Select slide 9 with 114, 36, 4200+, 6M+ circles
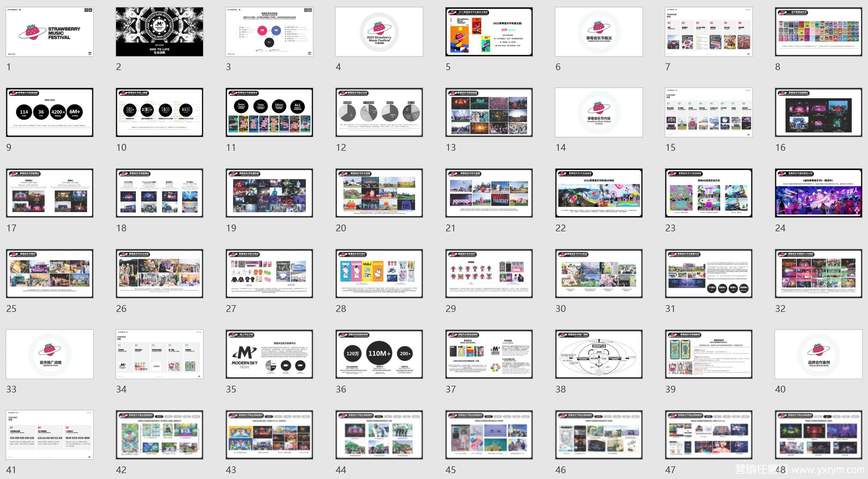 [x=50, y=112]
